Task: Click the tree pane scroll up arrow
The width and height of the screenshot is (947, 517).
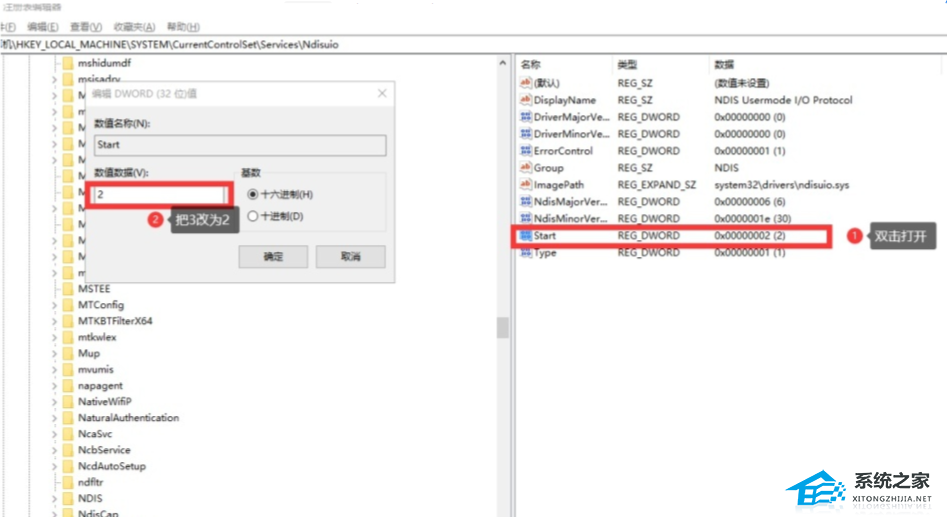Action: click(502, 63)
